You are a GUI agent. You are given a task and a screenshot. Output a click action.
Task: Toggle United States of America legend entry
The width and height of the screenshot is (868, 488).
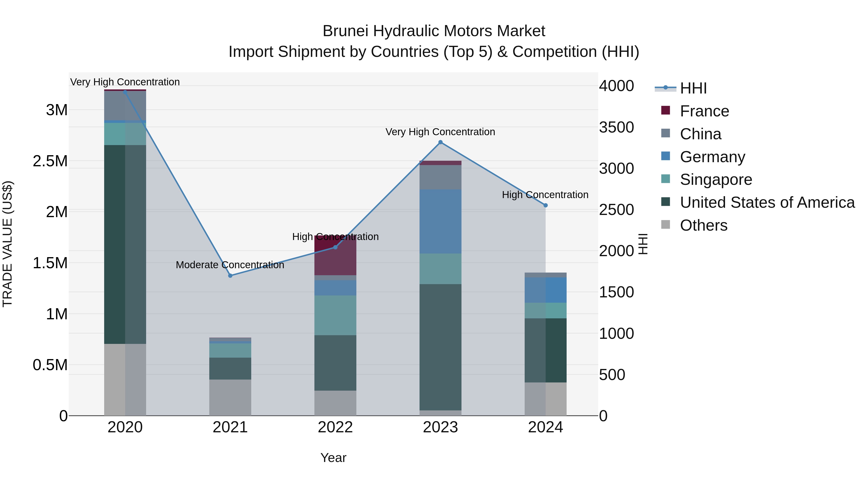[758, 202]
